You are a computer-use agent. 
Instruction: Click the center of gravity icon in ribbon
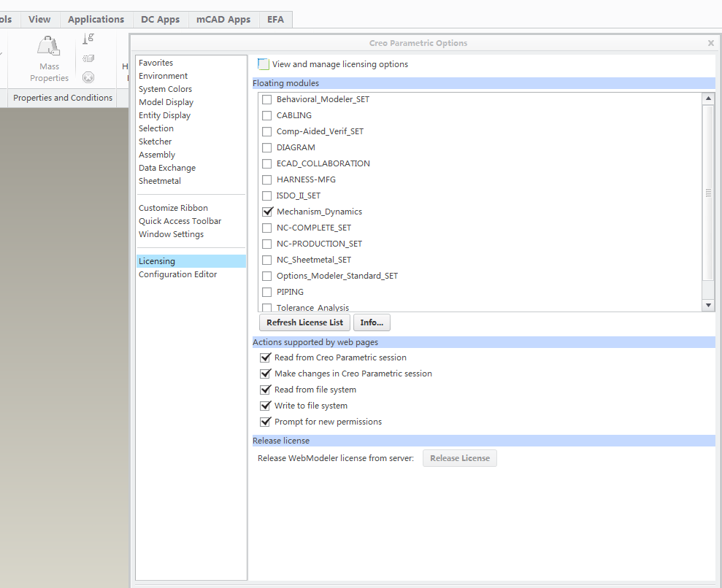tap(88, 39)
